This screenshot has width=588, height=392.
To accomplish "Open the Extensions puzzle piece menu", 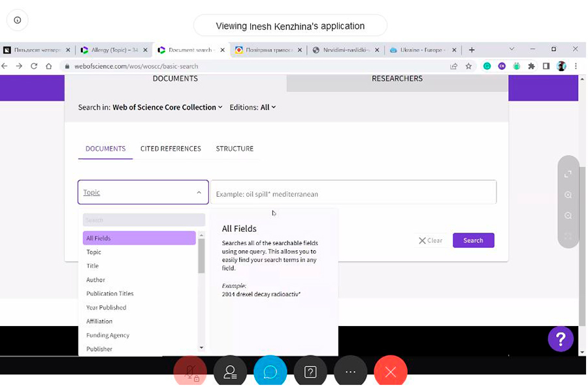I will coord(531,67).
